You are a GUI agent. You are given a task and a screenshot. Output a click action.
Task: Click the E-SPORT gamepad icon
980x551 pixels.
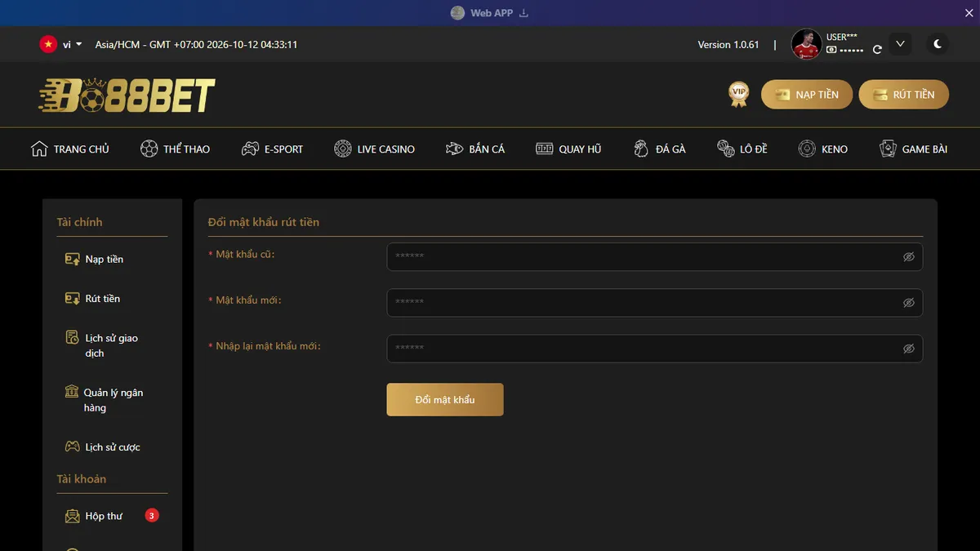(x=250, y=149)
